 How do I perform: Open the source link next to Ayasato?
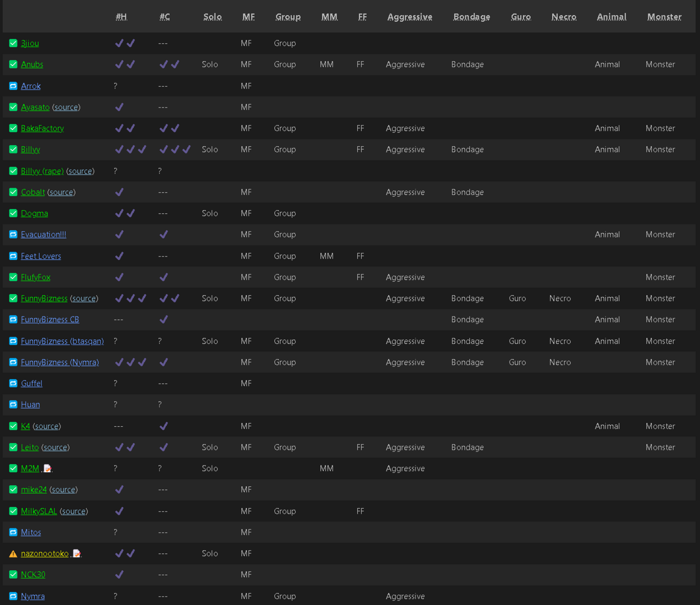pos(66,107)
